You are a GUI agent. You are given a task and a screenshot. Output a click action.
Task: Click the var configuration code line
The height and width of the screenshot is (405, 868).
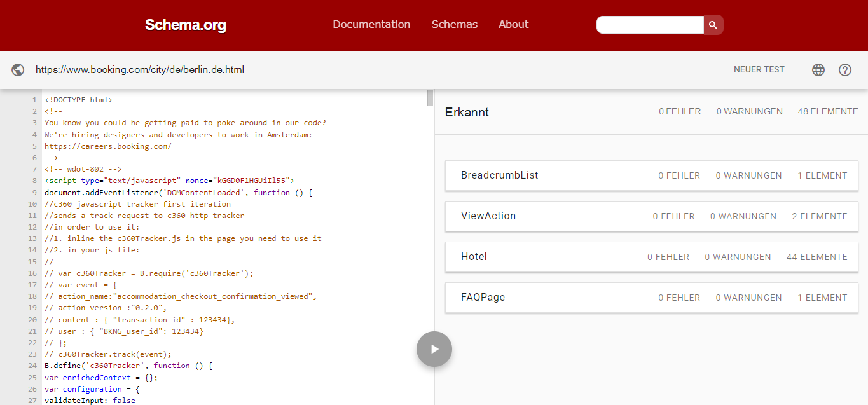coord(92,389)
